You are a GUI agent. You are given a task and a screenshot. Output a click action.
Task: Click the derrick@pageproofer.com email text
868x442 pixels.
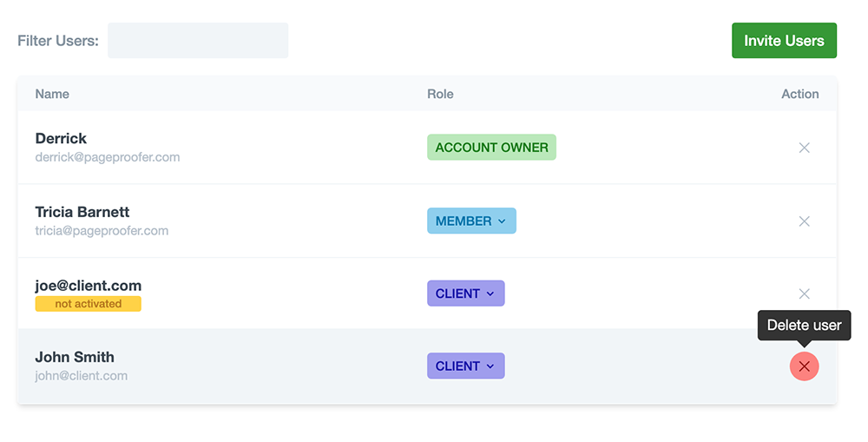click(x=108, y=157)
